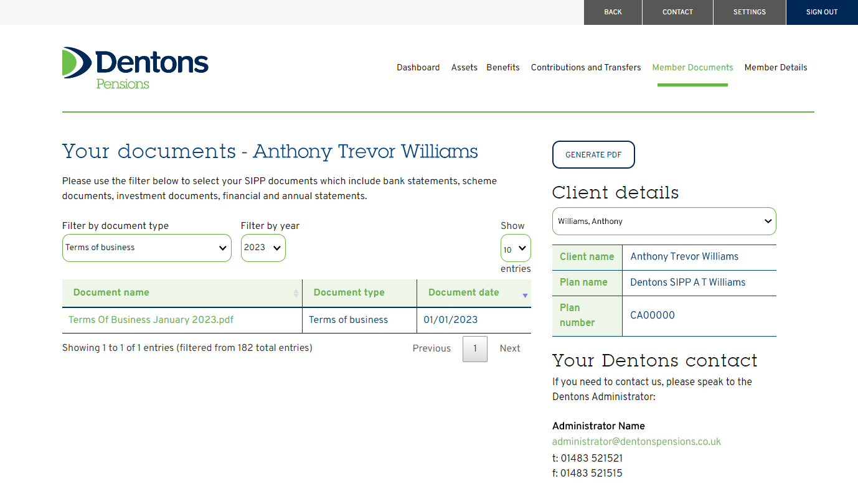Click the Previous pagination link
858x504 pixels.
pos(431,348)
